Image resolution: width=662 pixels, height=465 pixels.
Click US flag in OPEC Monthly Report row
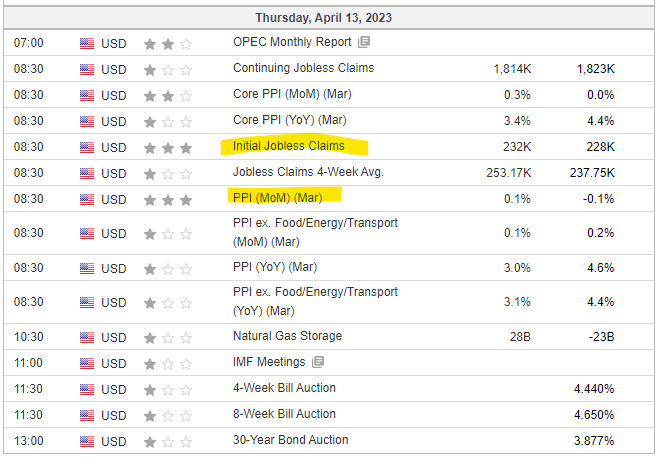[87, 43]
